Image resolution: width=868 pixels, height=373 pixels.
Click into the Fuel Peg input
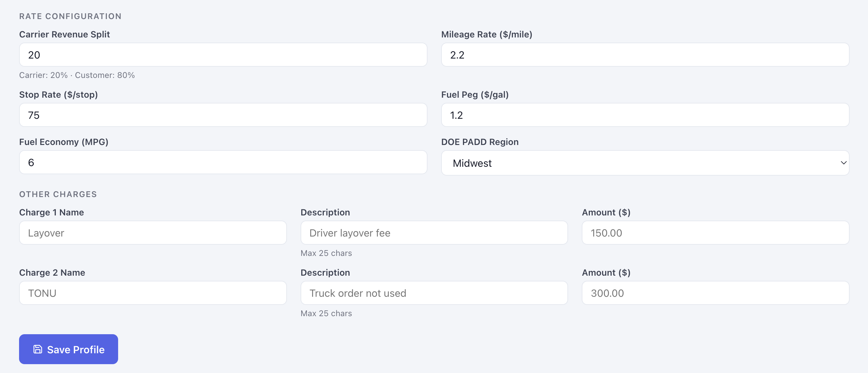coord(645,115)
